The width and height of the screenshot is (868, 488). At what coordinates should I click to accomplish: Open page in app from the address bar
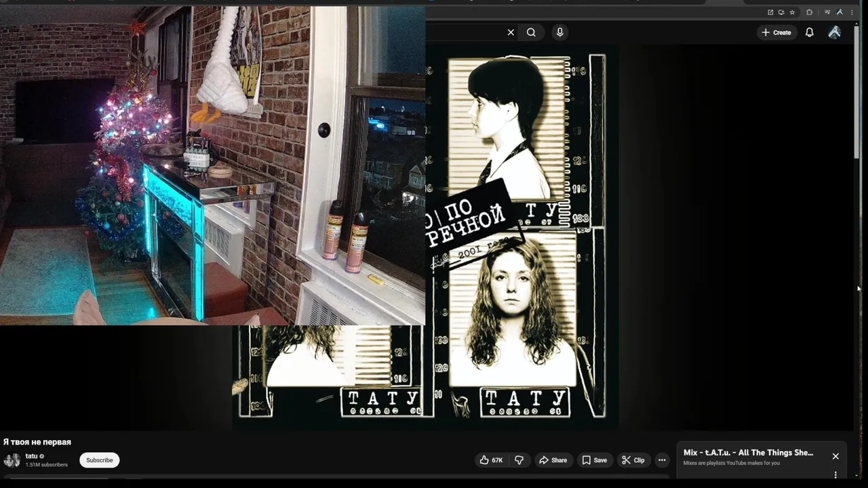point(770,12)
